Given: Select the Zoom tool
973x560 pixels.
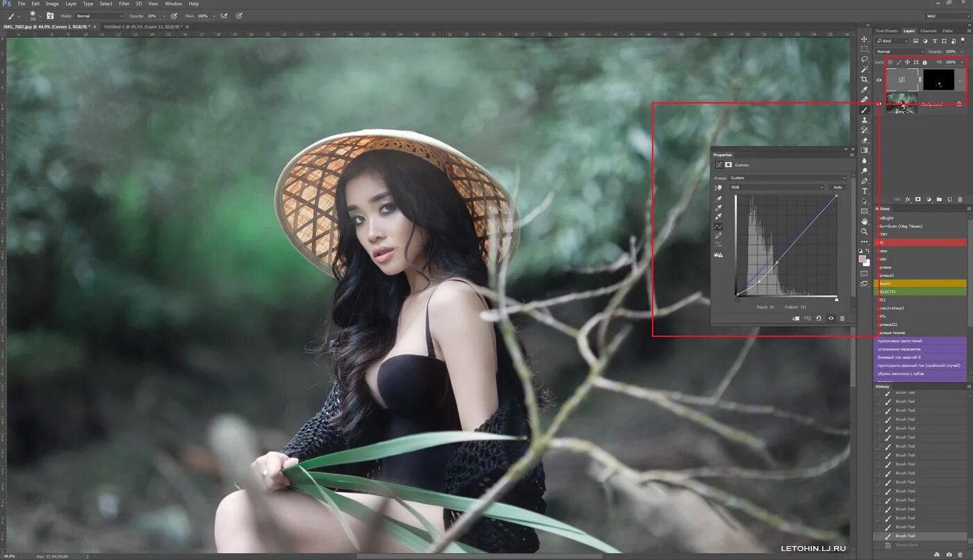Looking at the screenshot, I should (x=864, y=231).
